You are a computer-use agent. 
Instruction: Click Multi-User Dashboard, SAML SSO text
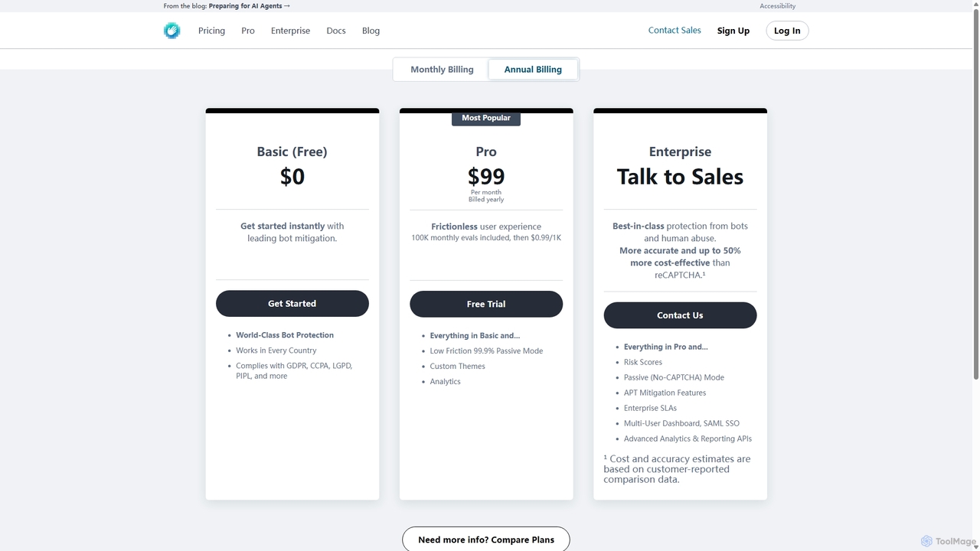point(681,423)
